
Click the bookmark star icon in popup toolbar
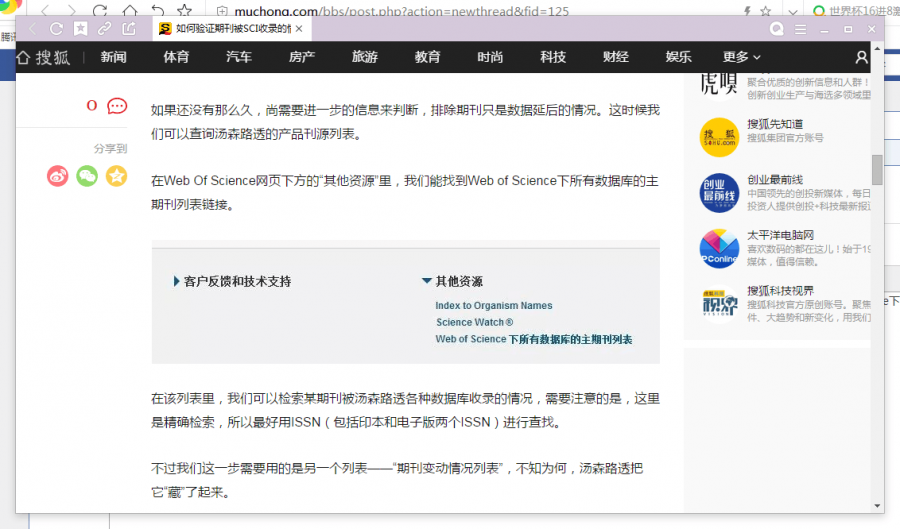coord(80,29)
